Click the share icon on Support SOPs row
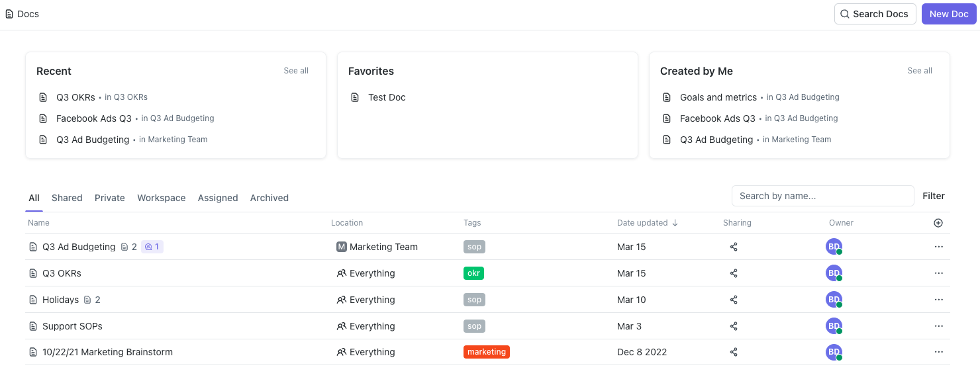 734,325
